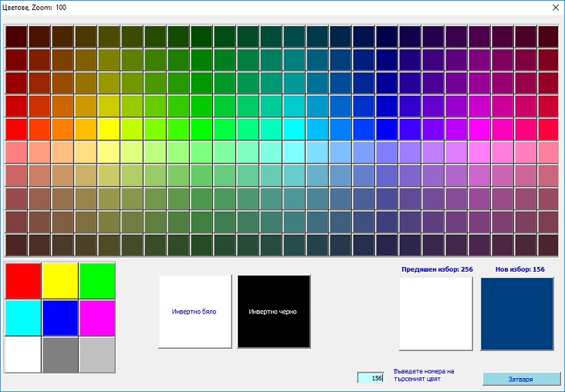The height and width of the screenshot is (392, 565).
Task: Click the dark blue 'Нов избор: 156' preview box
Action: [x=517, y=314]
